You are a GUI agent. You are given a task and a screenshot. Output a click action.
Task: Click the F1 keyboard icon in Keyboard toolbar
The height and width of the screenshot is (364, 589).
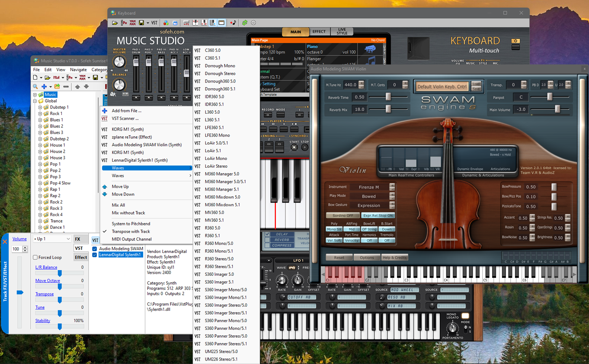click(186, 22)
